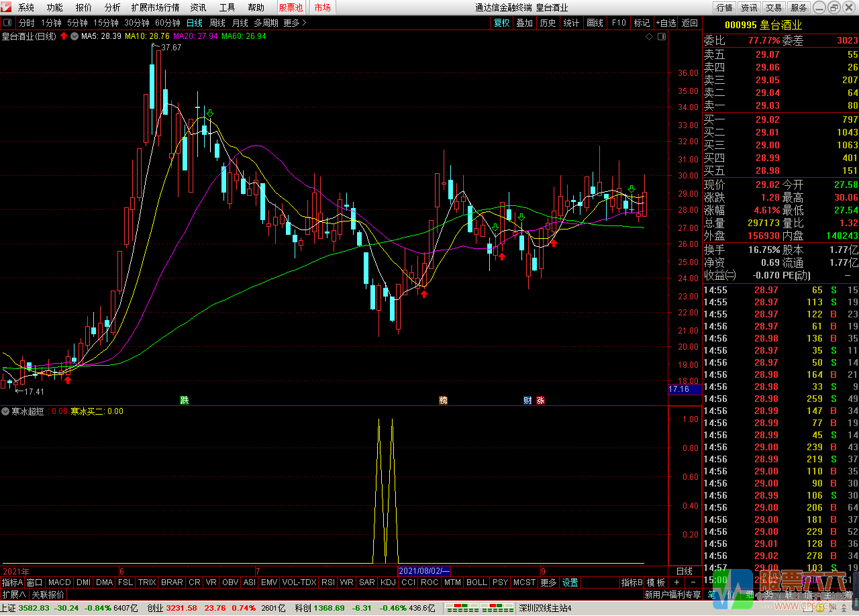Open the 功能 menu
The width and height of the screenshot is (859, 616).
(55, 8)
